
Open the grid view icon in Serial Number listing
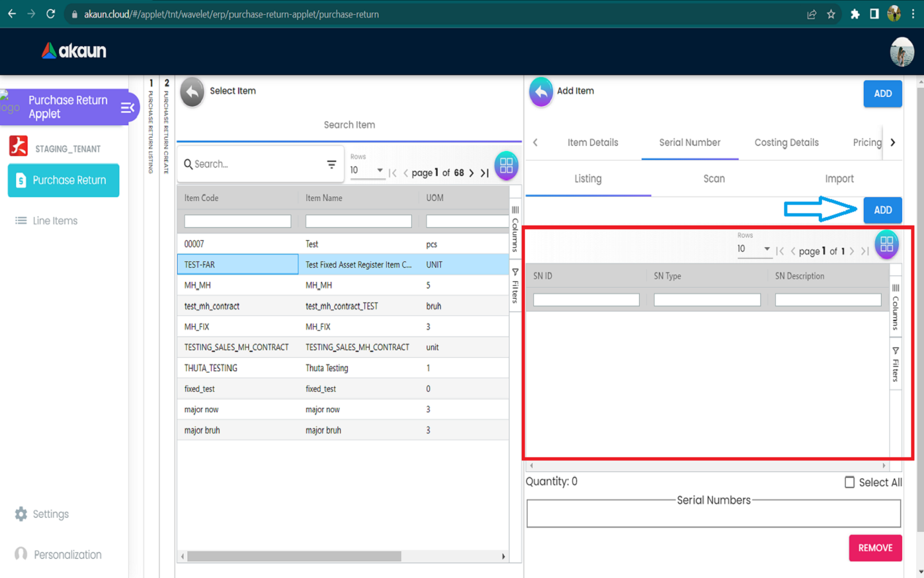point(886,244)
